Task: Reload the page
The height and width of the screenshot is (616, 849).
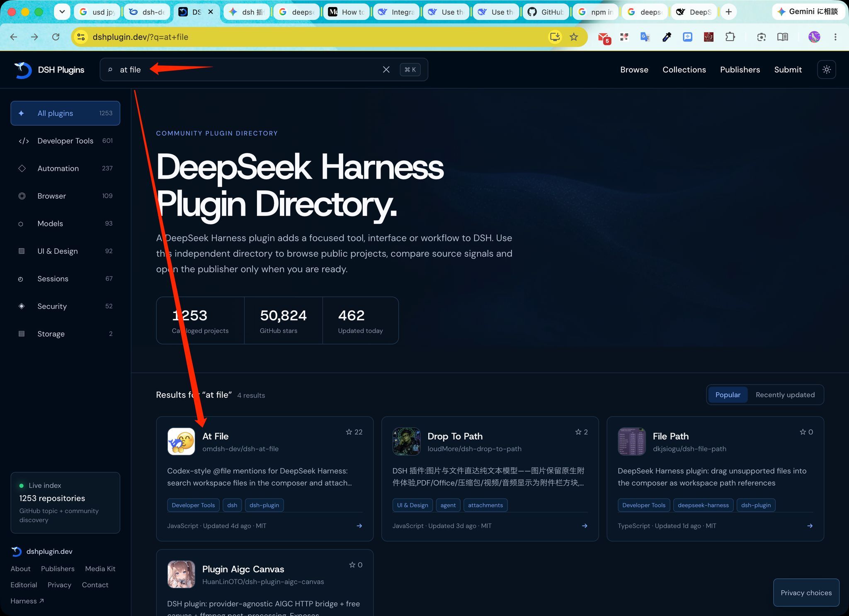Action: pos(56,37)
